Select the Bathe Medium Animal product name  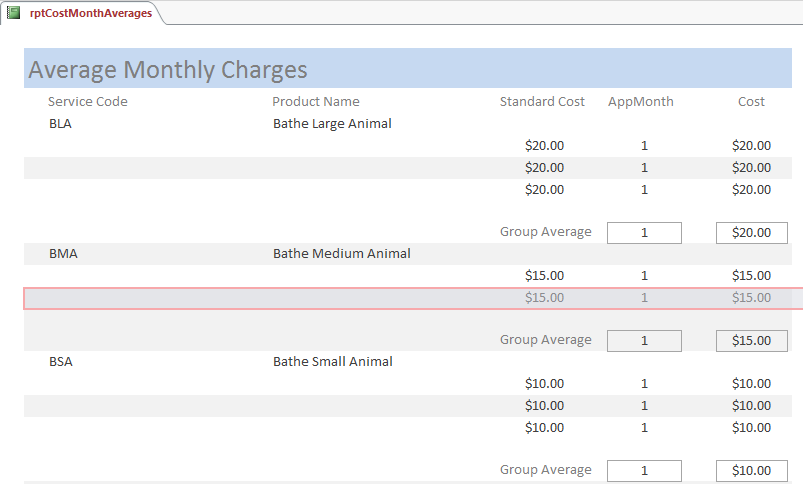[342, 254]
